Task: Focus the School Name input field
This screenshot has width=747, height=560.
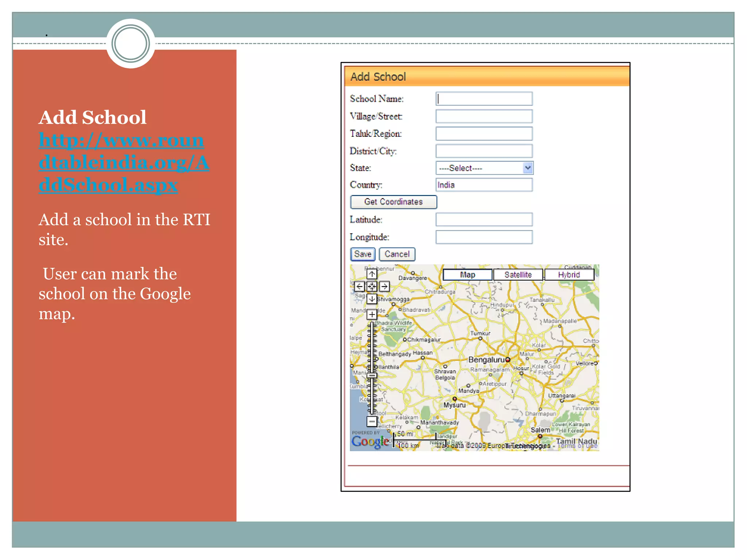Action: [x=484, y=99]
